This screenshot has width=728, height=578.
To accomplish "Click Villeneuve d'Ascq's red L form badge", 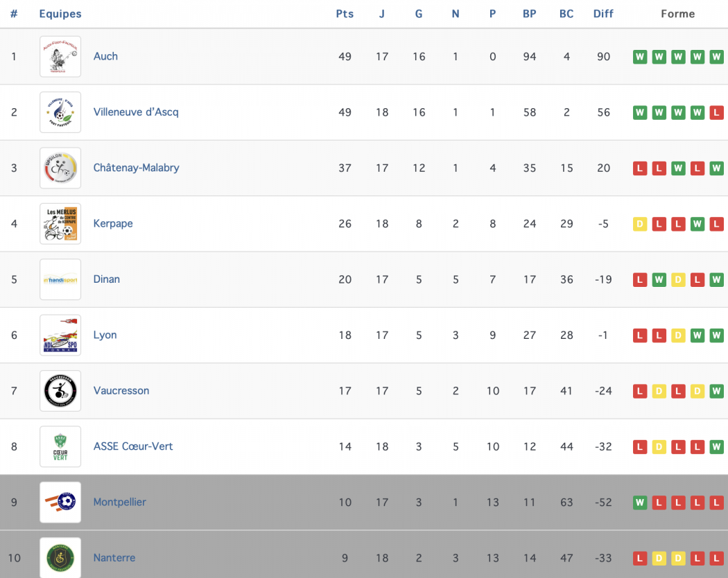I will 716,112.
